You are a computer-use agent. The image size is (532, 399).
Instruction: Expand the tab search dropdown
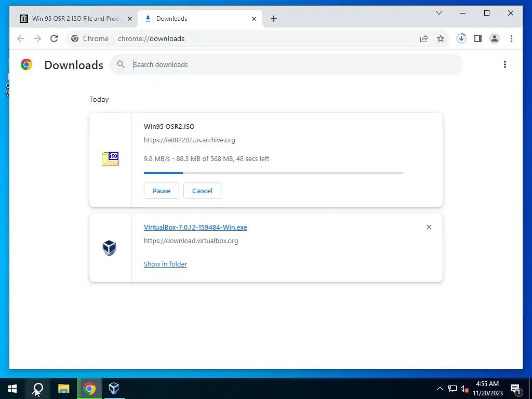click(x=438, y=13)
